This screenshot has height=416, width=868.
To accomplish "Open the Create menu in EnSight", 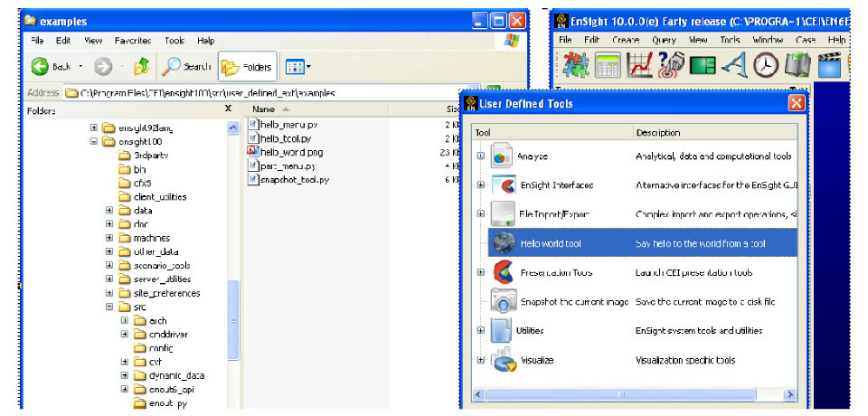I will 626,40.
